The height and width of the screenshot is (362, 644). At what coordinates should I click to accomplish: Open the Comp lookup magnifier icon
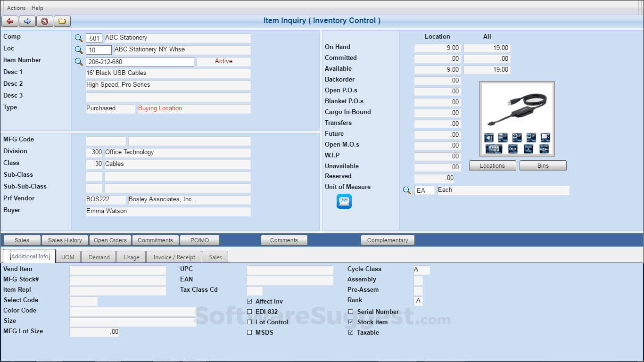[78, 38]
